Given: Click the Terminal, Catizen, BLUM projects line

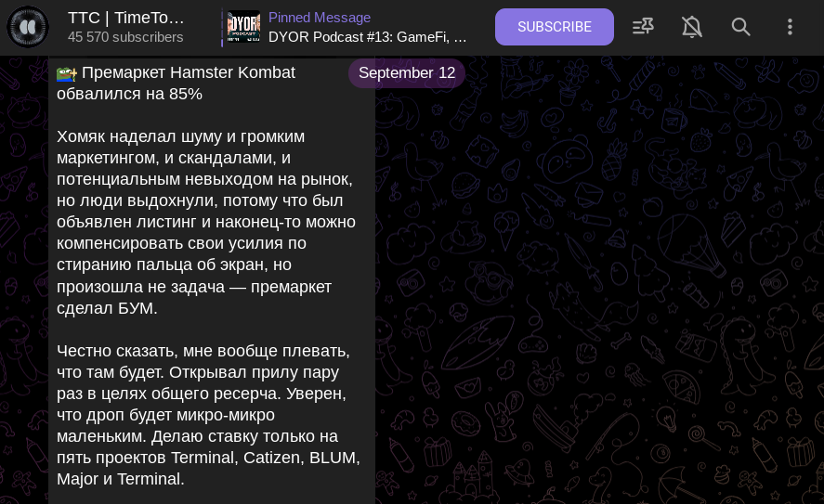Looking at the screenshot, I should coord(208,458).
